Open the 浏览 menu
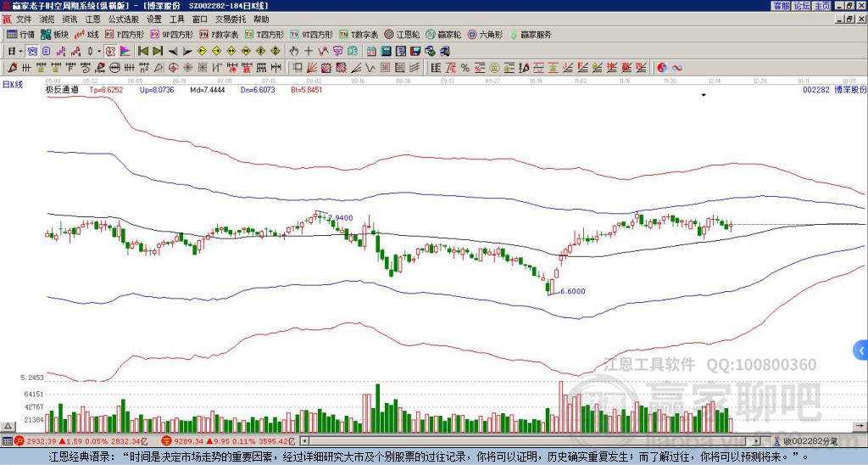 tap(47, 20)
